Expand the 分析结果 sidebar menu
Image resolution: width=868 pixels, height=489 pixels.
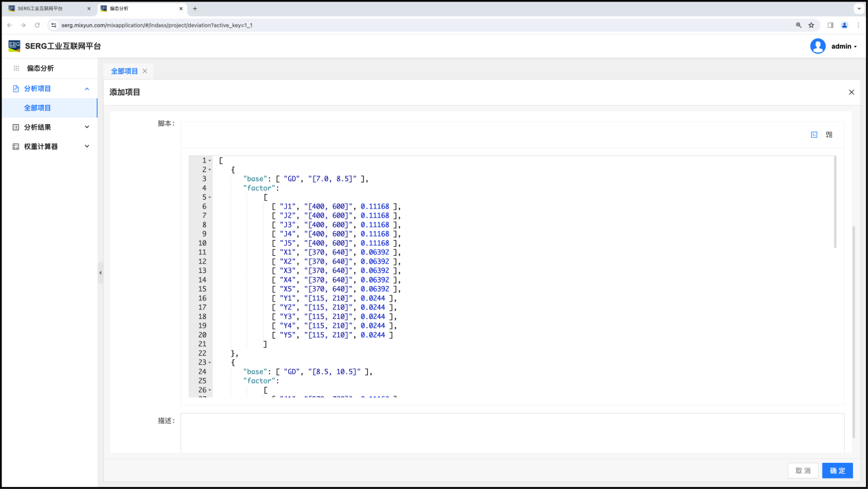(86, 127)
